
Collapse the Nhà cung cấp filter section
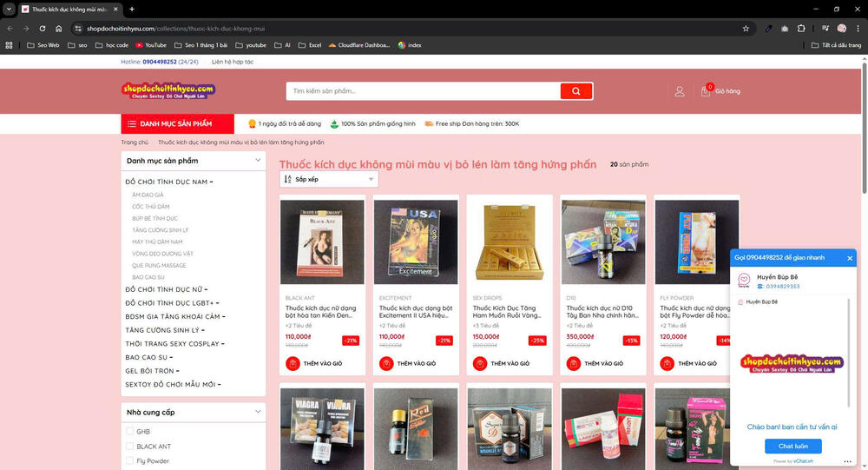[258, 412]
